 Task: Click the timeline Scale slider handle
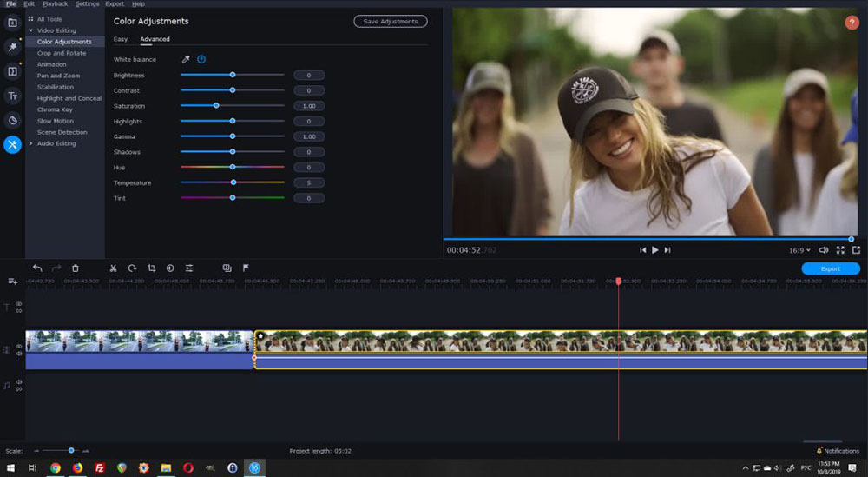click(71, 451)
